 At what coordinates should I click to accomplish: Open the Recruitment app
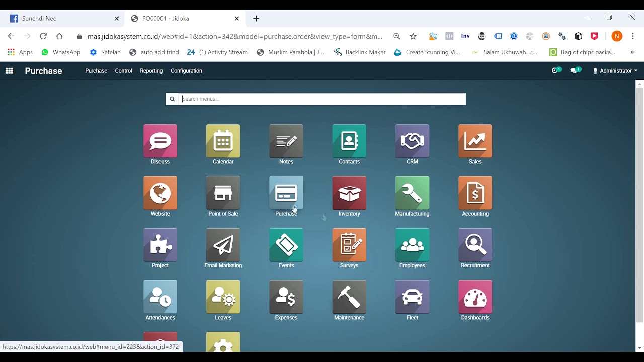coord(475,245)
